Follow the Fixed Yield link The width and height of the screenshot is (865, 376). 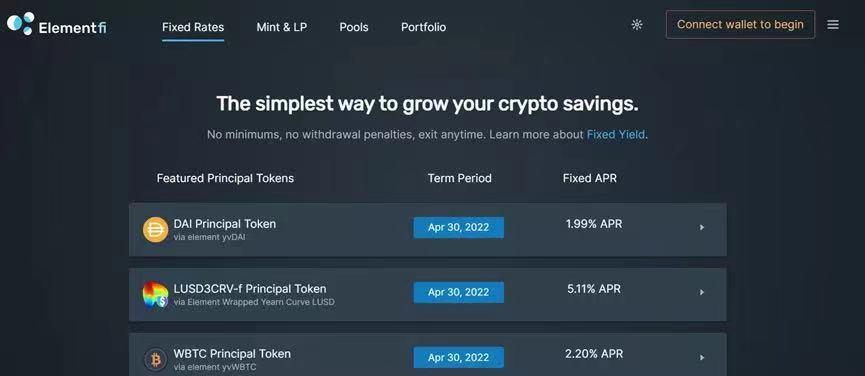click(x=616, y=135)
